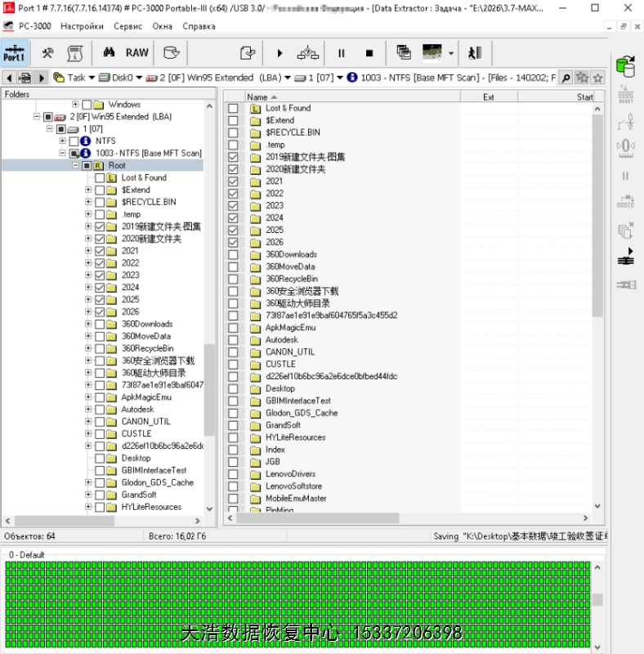Tick the Lost & Found checkbox in file list
Image resolution: width=644 pixels, height=654 pixels.
tap(233, 108)
